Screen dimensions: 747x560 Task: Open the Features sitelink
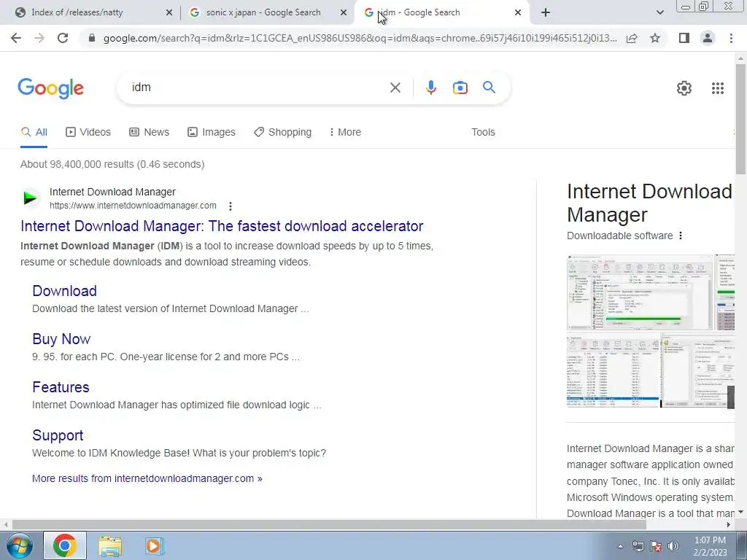click(x=61, y=387)
